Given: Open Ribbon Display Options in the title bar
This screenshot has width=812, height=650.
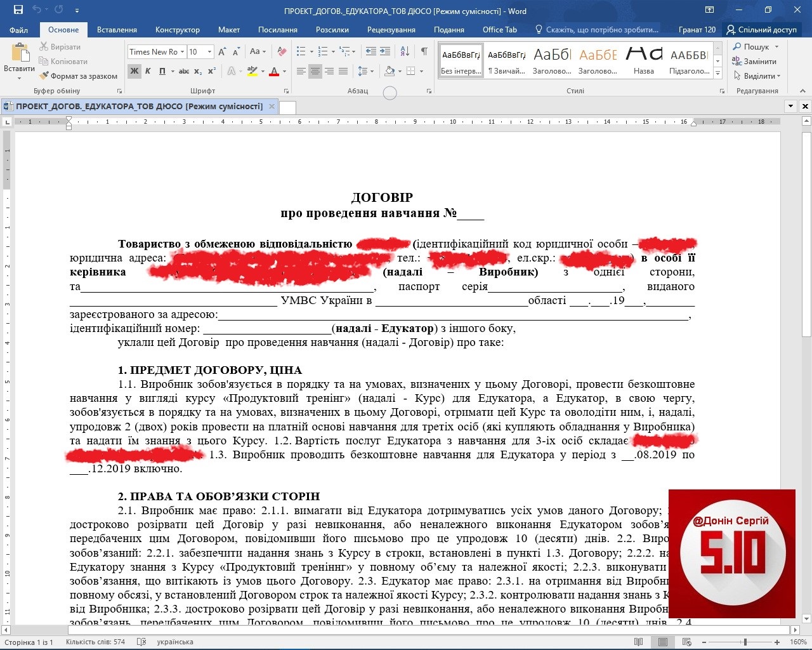Looking at the screenshot, I should click(x=709, y=10).
